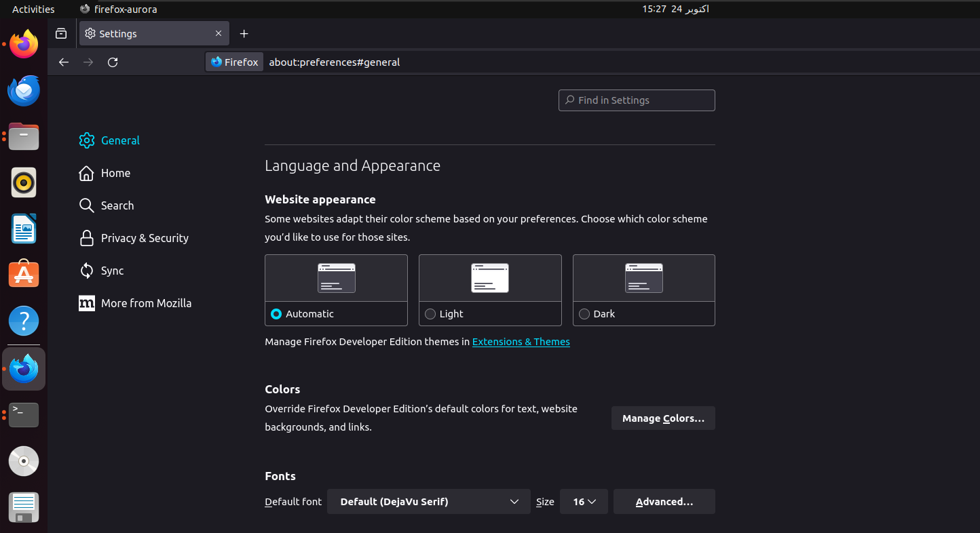This screenshot has height=533, width=980.
Task: Click the Light scheme preview thumbnail
Action: [490, 278]
